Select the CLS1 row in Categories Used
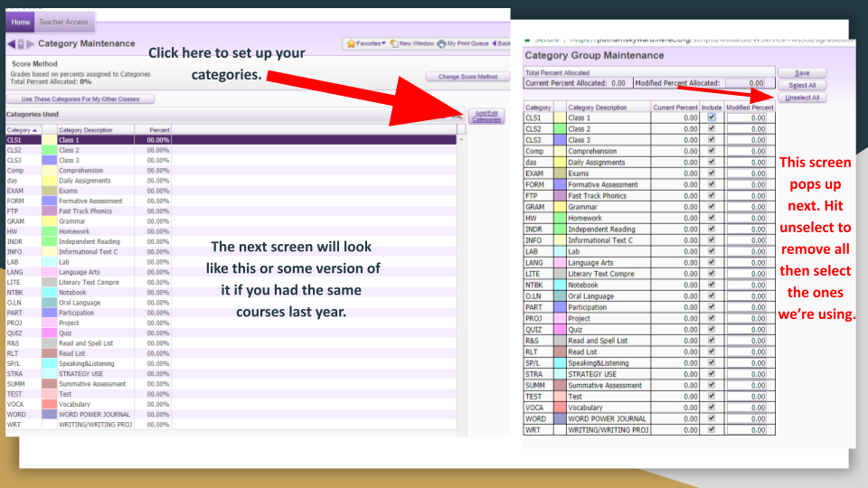The height and width of the screenshot is (488, 868). 231,140
